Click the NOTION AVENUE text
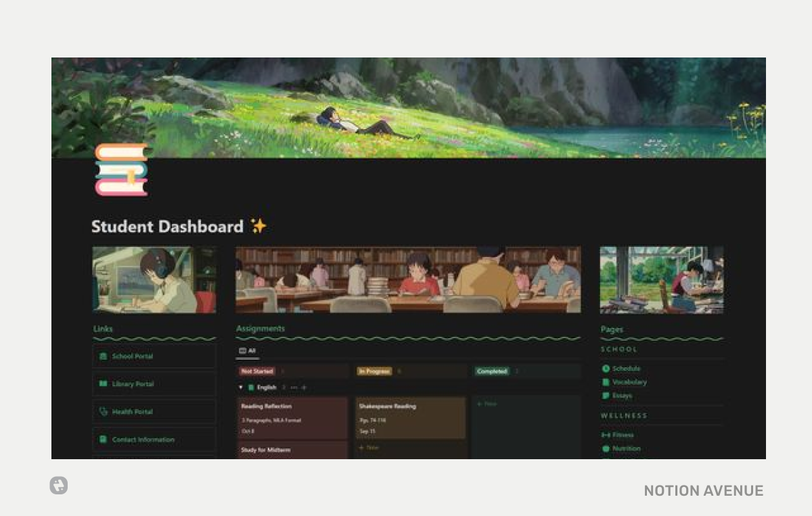The height and width of the screenshot is (516, 812). (704, 491)
